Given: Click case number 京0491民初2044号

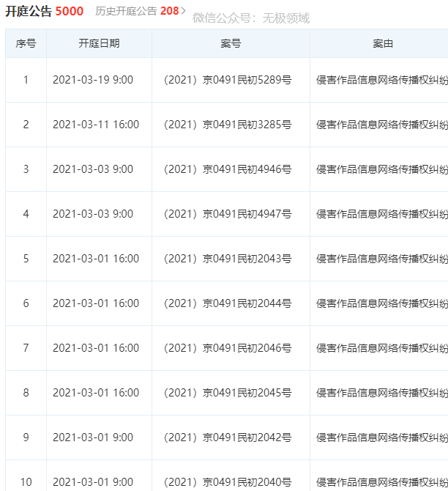Looking at the screenshot, I should [x=228, y=303].
